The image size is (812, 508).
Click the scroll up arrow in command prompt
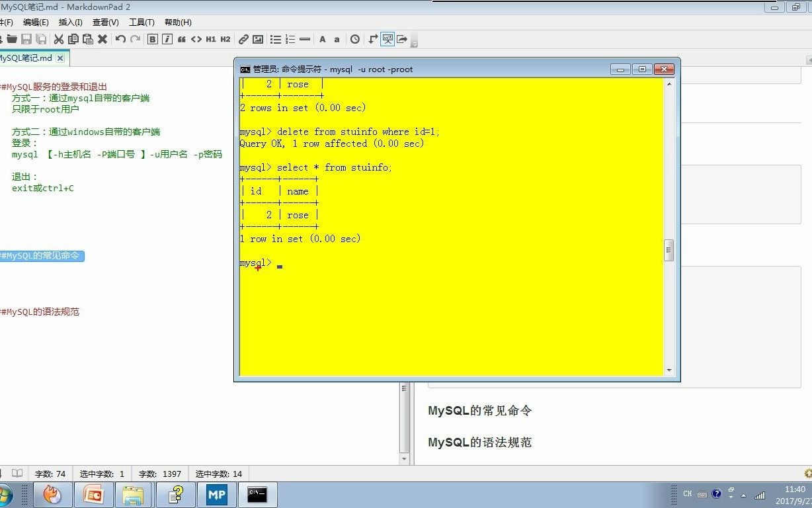[x=669, y=84]
